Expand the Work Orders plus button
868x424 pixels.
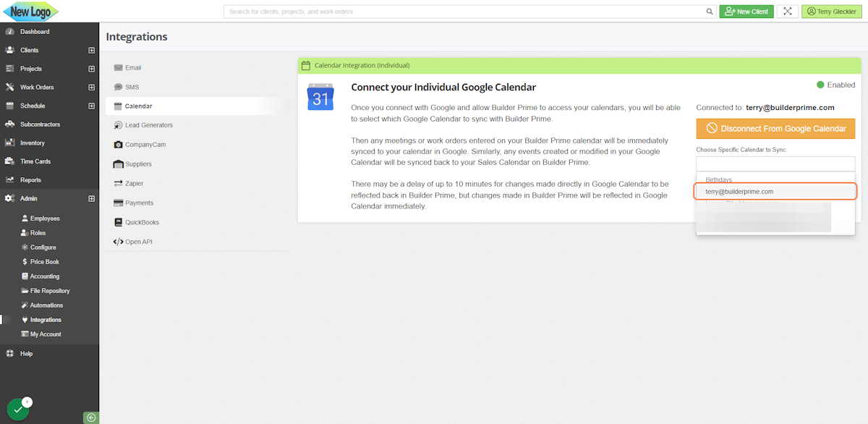(x=92, y=88)
